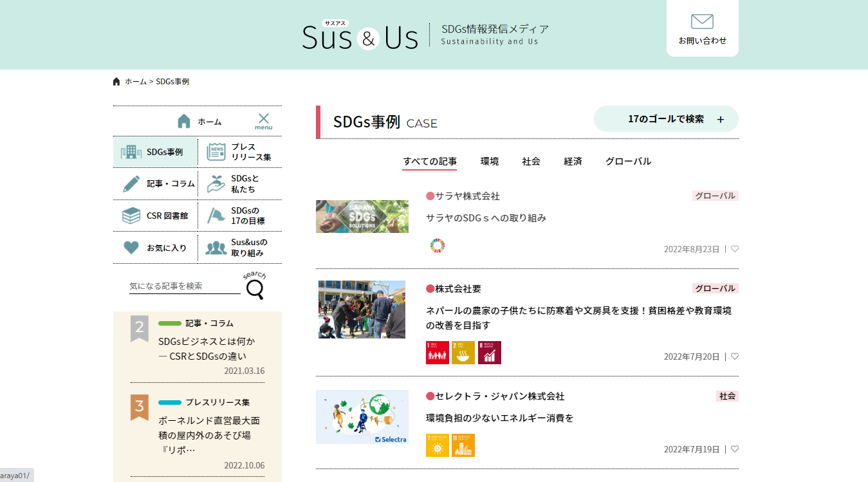Screen dimensions: 868x482
Task: Open the ネパールの農家 article title
Action: click(578, 318)
